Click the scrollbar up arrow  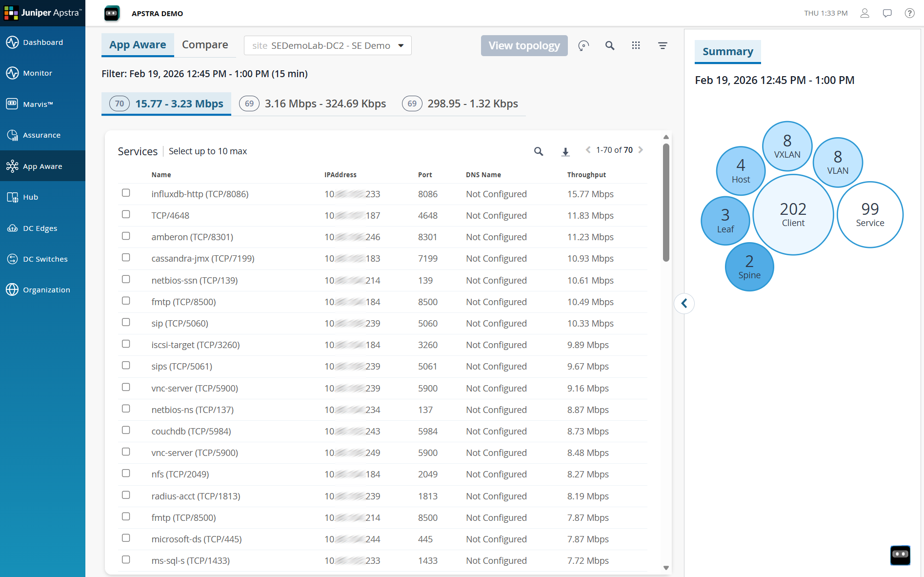(666, 137)
